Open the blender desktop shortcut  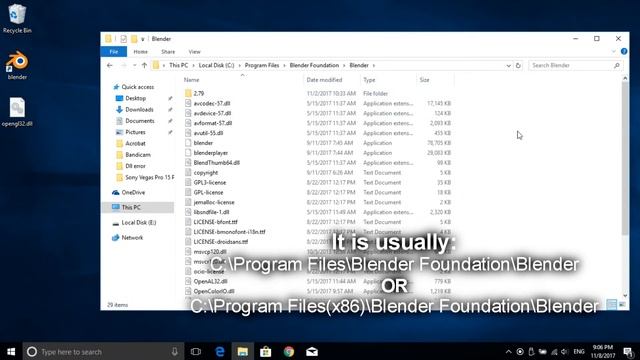click(x=17, y=65)
